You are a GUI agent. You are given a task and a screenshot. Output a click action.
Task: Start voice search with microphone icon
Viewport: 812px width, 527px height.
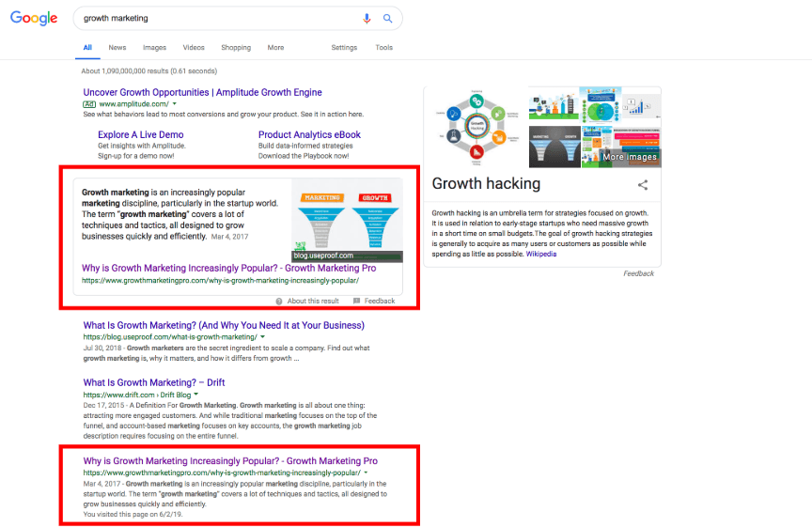click(367, 19)
